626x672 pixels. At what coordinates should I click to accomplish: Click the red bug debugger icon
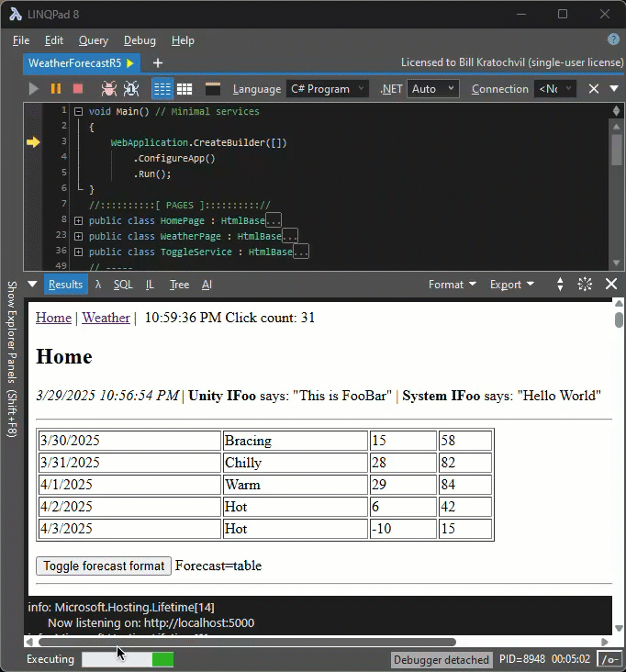coord(109,89)
